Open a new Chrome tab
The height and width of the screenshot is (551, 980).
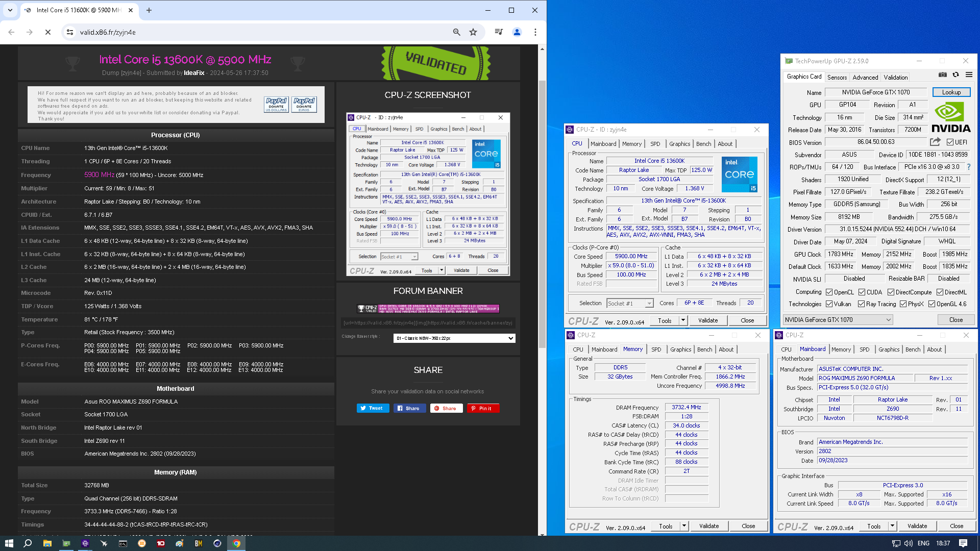point(149,10)
